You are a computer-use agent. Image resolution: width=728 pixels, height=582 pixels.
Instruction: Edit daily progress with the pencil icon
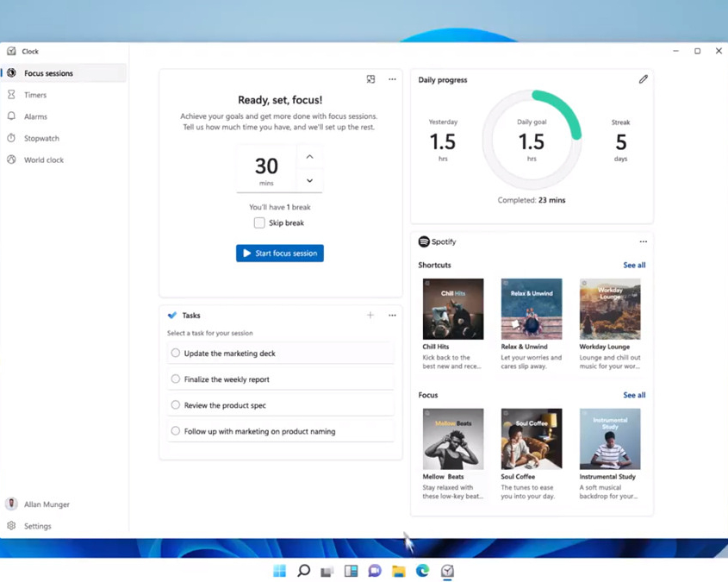[x=643, y=79]
